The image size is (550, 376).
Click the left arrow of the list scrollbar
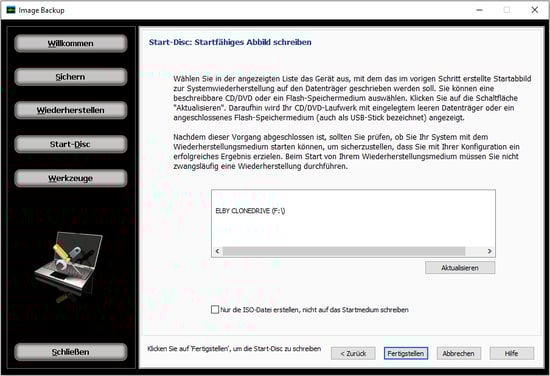tap(217, 251)
